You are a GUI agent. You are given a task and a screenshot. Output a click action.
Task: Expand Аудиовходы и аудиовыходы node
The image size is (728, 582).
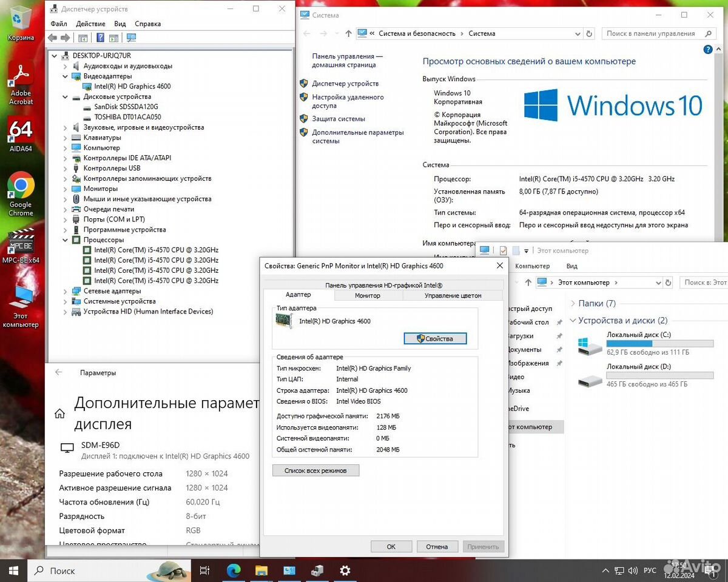[65, 66]
